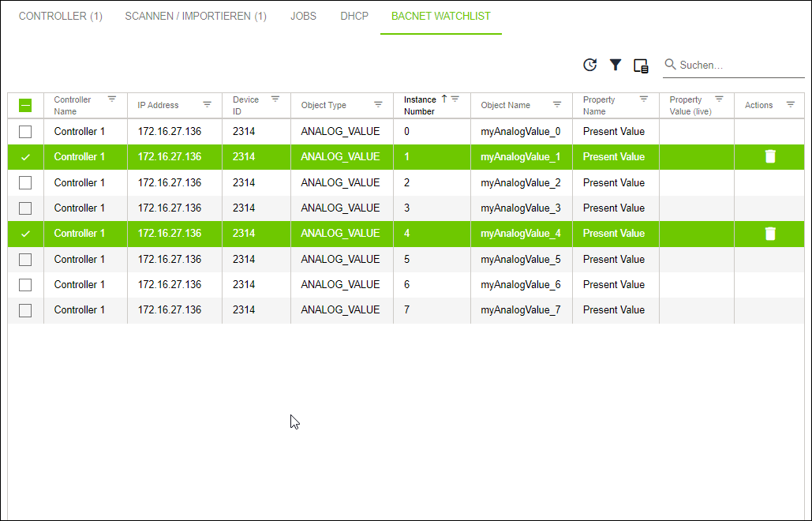Switch to the CONTROLLER (1) tab
Image resolution: width=812 pixels, height=521 pixels.
click(x=61, y=16)
